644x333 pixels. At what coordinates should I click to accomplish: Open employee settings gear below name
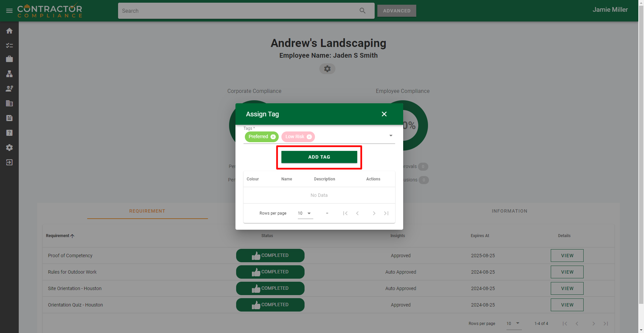click(327, 69)
